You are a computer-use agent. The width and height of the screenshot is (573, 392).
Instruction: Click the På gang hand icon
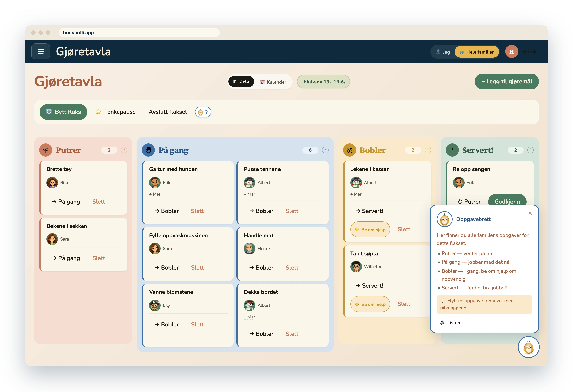[148, 150]
